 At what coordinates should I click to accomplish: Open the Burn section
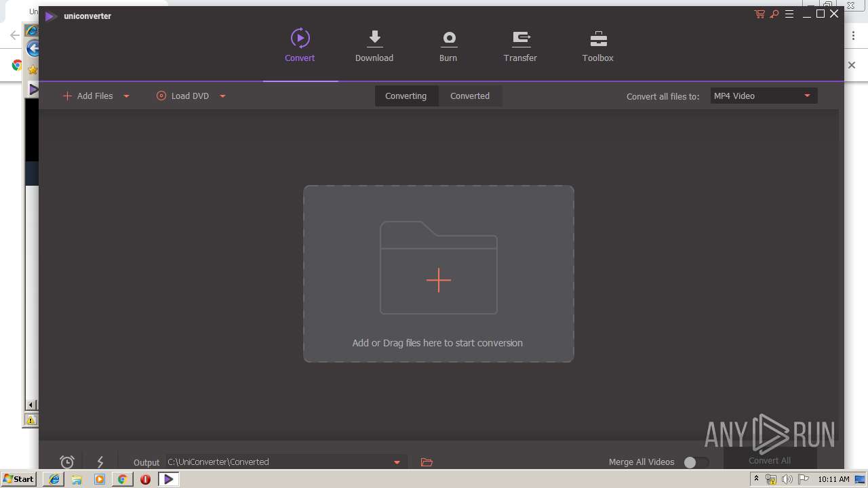(x=448, y=45)
